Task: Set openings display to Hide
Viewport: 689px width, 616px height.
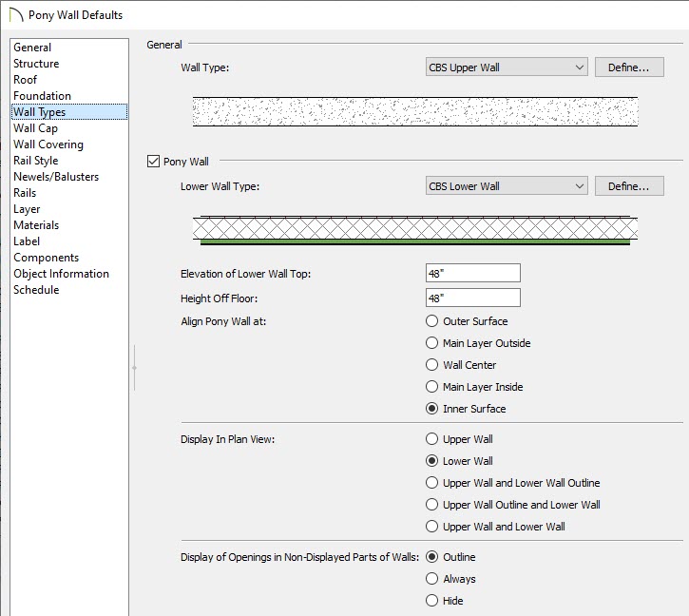Action: click(432, 601)
